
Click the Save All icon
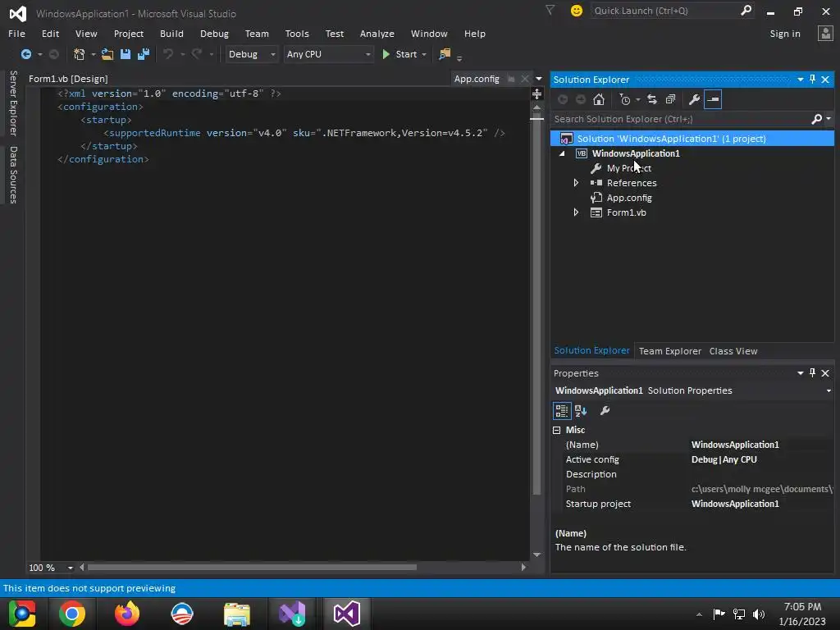(x=143, y=54)
